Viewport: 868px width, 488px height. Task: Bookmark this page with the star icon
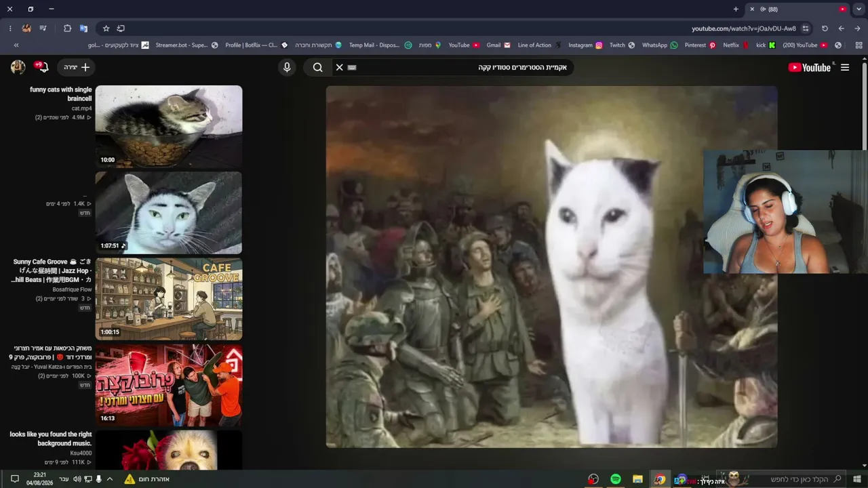(106, 28)
